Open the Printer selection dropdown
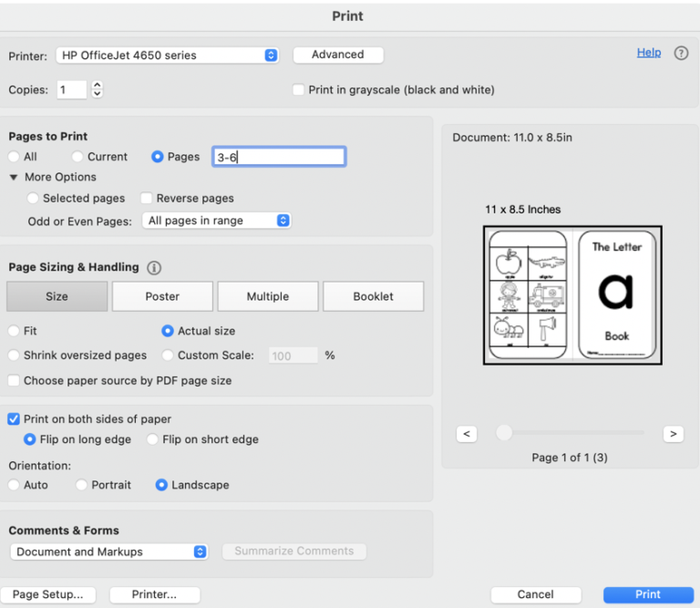Image resolution: width=700 pixels, height=608 pixels. [x=168, y=56]
